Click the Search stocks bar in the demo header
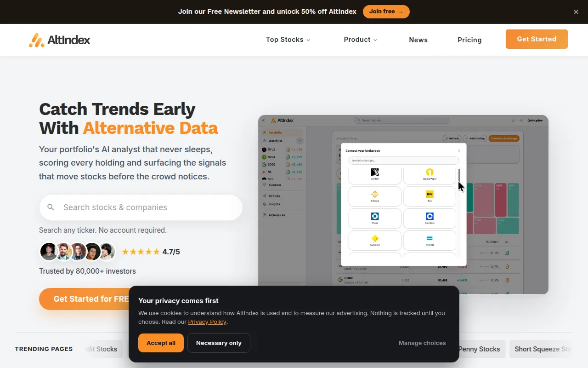Image resolution: width=588 pixels, height=368 pixels. tap(402, 121)
